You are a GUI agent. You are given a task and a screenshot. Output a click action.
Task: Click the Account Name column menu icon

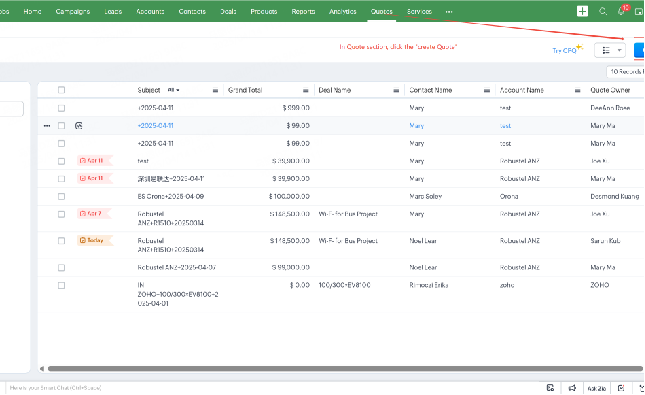point(577,90)
